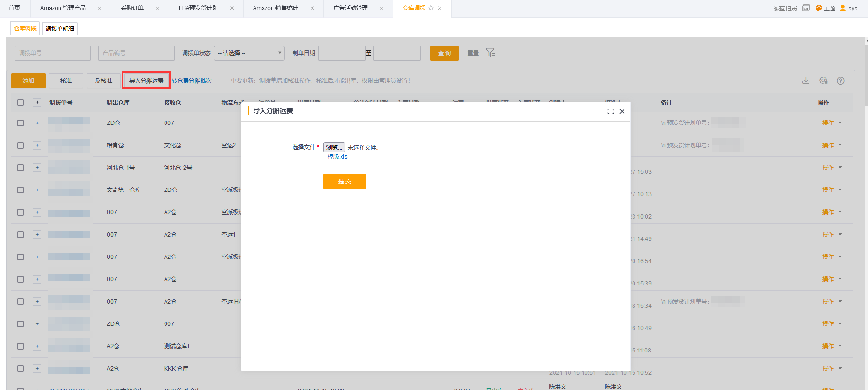
Task: Open the 调拨单状态 dropdown
Action: coord(249,53)
